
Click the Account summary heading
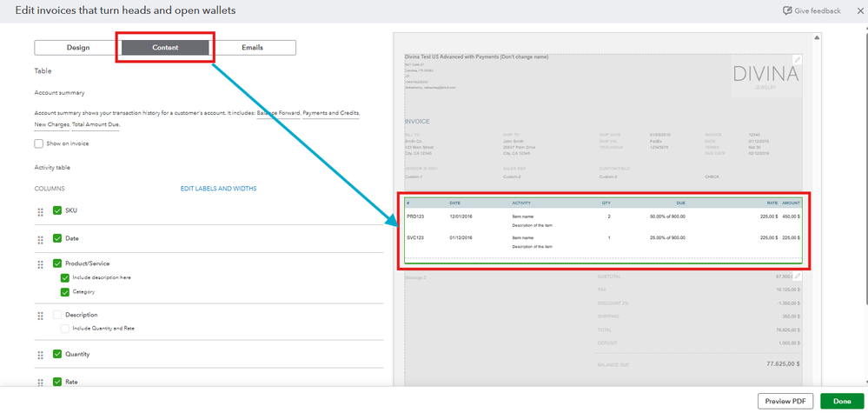coord(59,93)
